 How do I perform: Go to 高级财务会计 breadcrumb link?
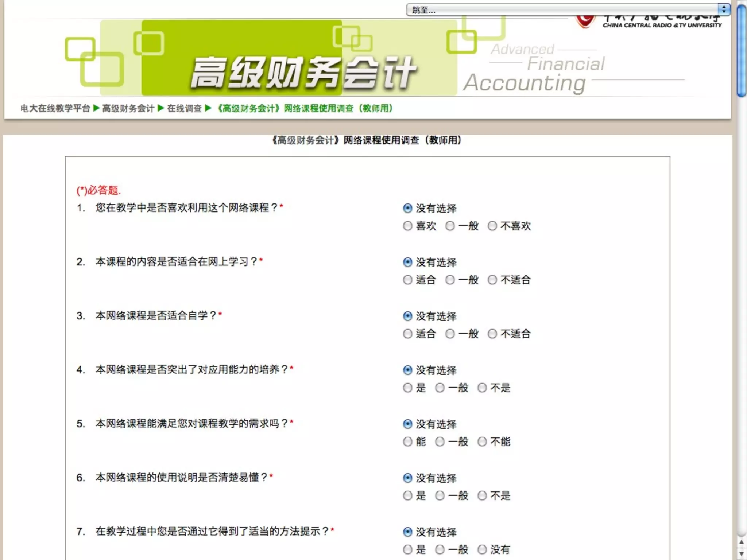pos(128,108)
